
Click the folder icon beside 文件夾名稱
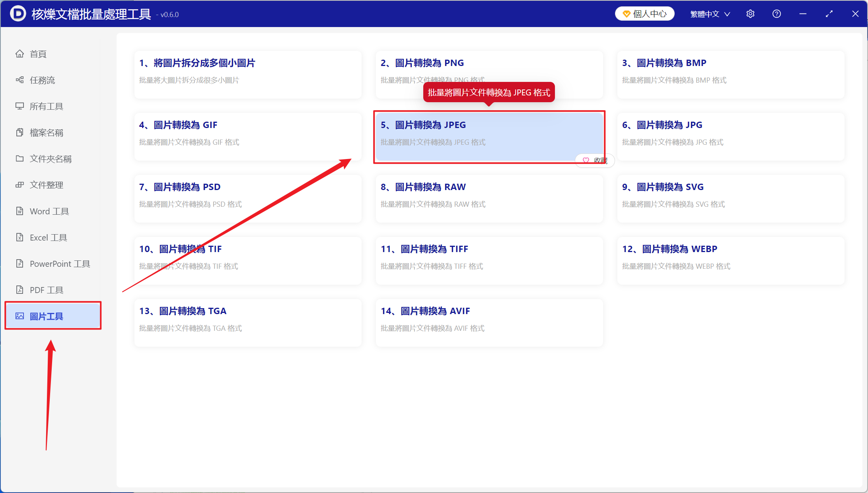19,159
